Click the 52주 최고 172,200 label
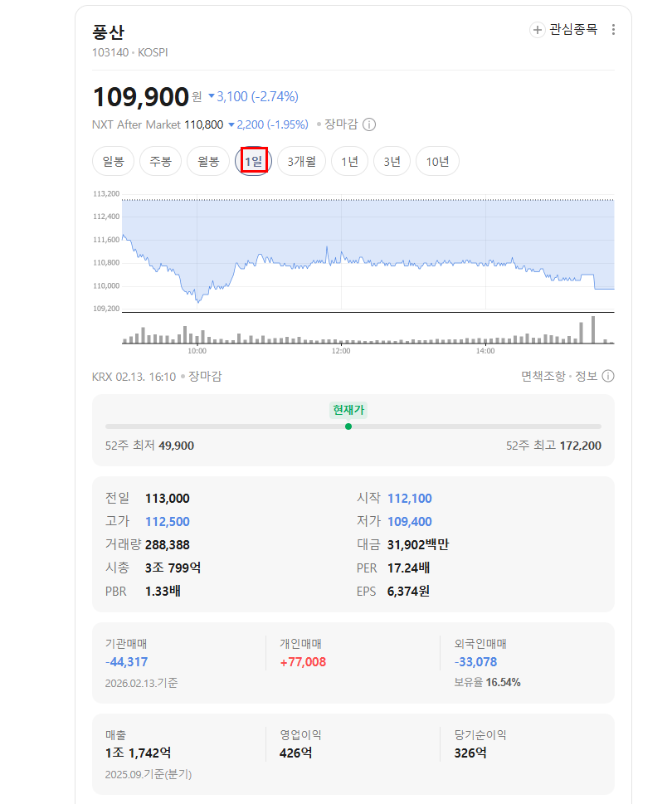Image resolution: width=672 pixels, height=804 pixels. (x=553, y=446)
